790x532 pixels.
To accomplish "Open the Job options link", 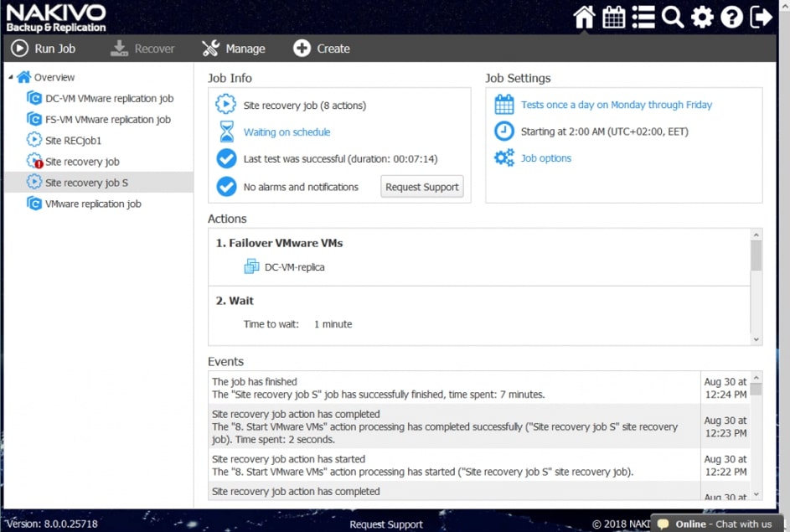I will [545, 158].
